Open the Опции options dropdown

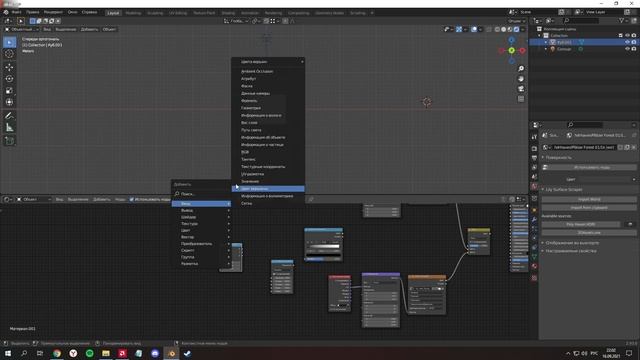(x=516, y=21)
